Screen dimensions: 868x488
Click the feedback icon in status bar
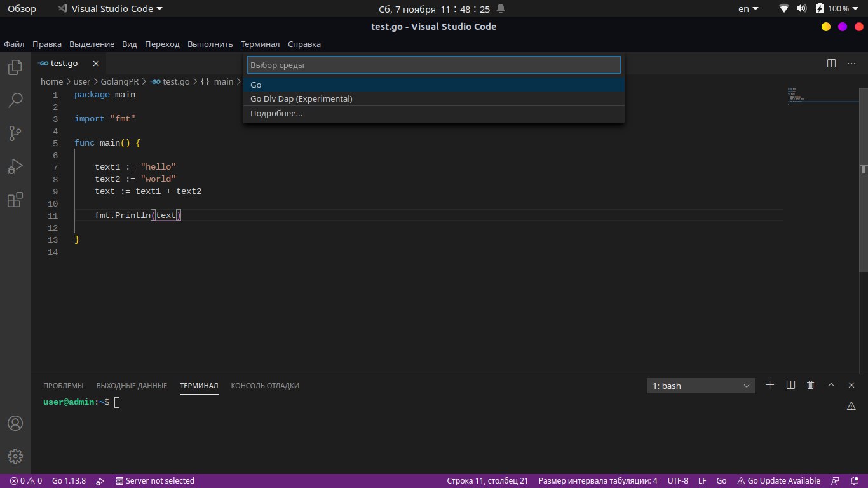835,481
